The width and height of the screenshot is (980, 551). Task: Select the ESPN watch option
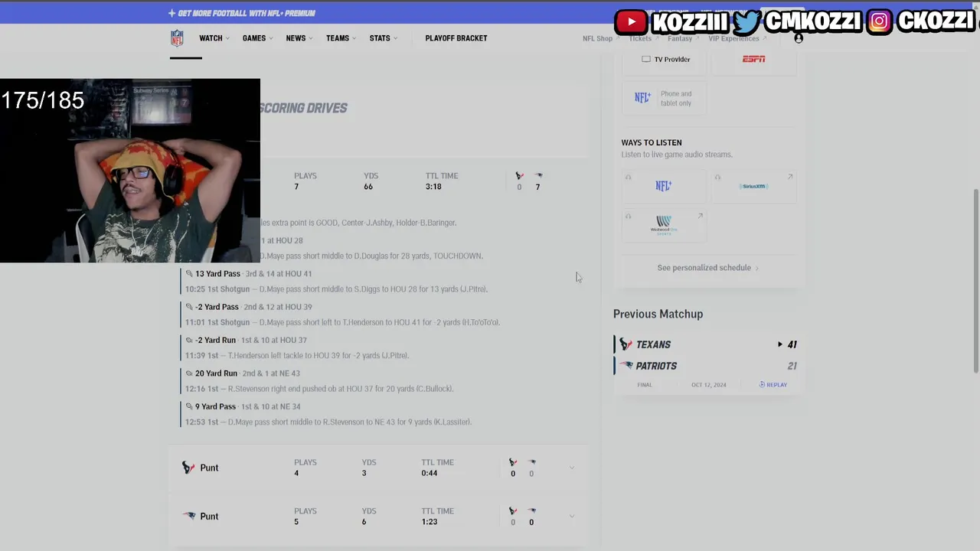753,59
